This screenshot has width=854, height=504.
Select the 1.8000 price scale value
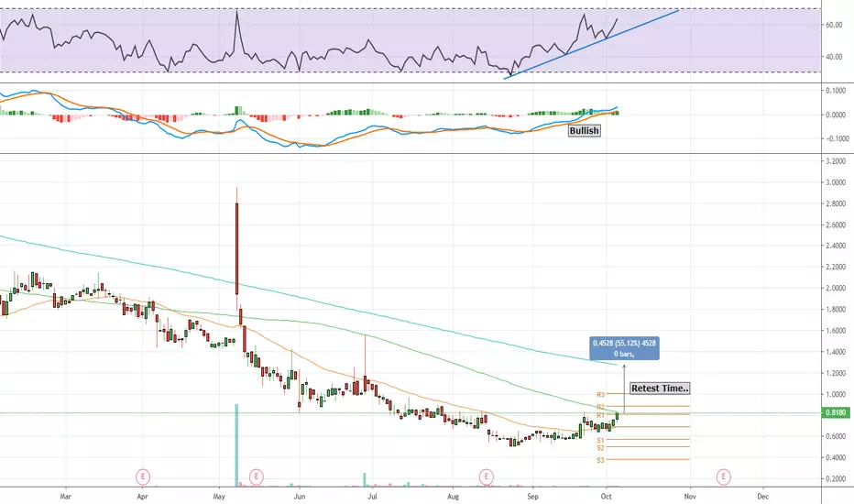(x=836, y=310)
